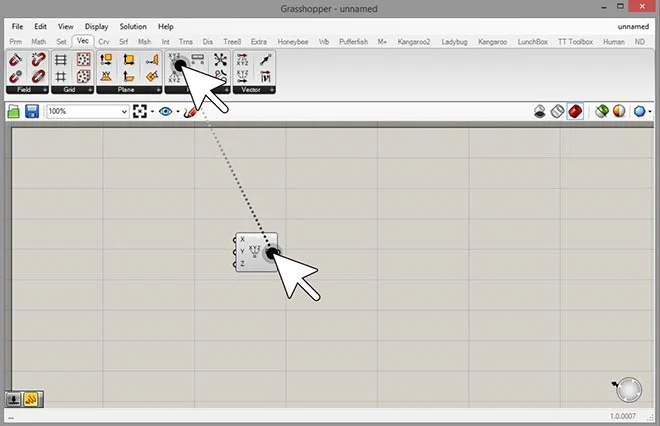Expand the Vector panel with its plus
The image size is (660, 426).
coord(272,90)
